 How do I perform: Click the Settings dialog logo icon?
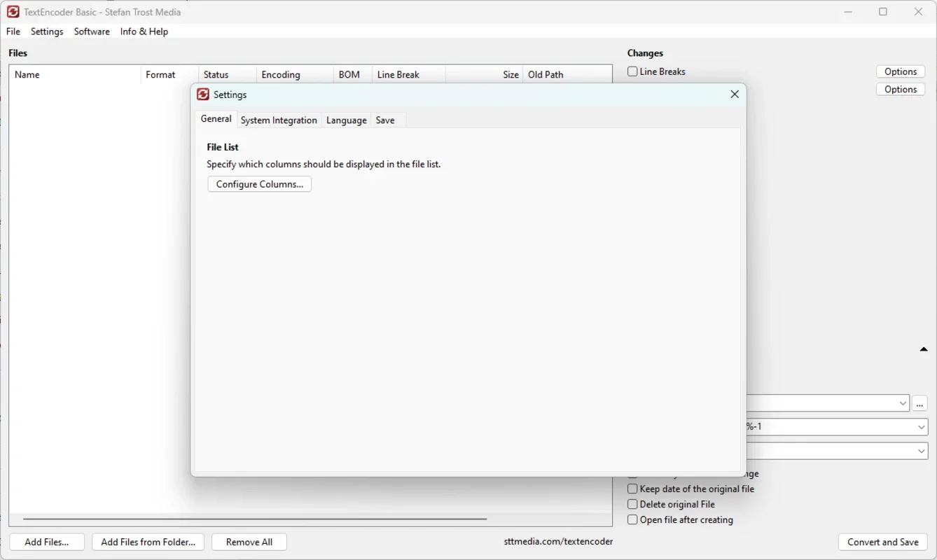[203, 94]
